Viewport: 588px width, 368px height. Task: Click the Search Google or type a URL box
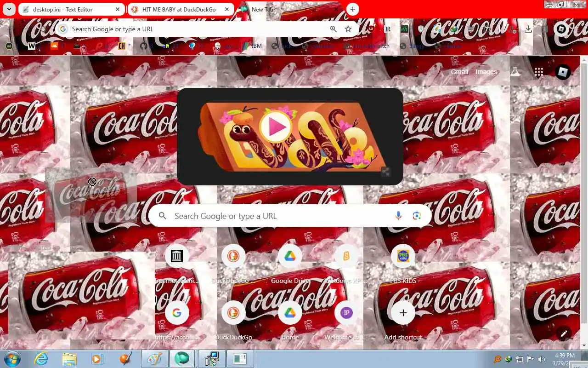click(x=290, y=216)
